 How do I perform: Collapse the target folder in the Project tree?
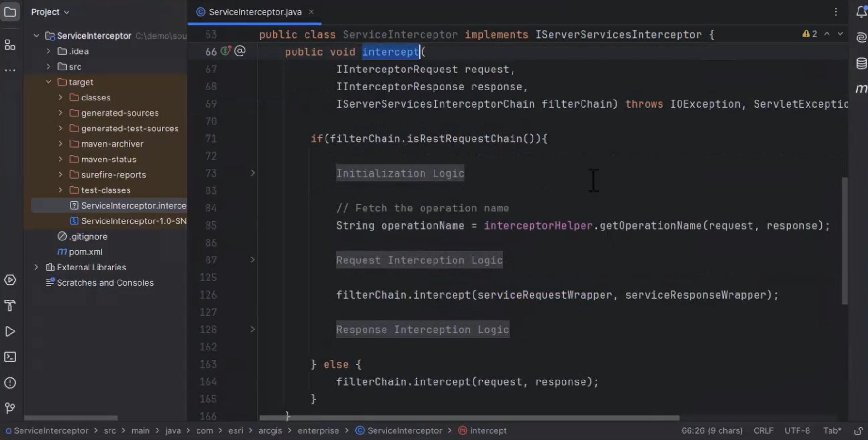[x=48, y=82]
